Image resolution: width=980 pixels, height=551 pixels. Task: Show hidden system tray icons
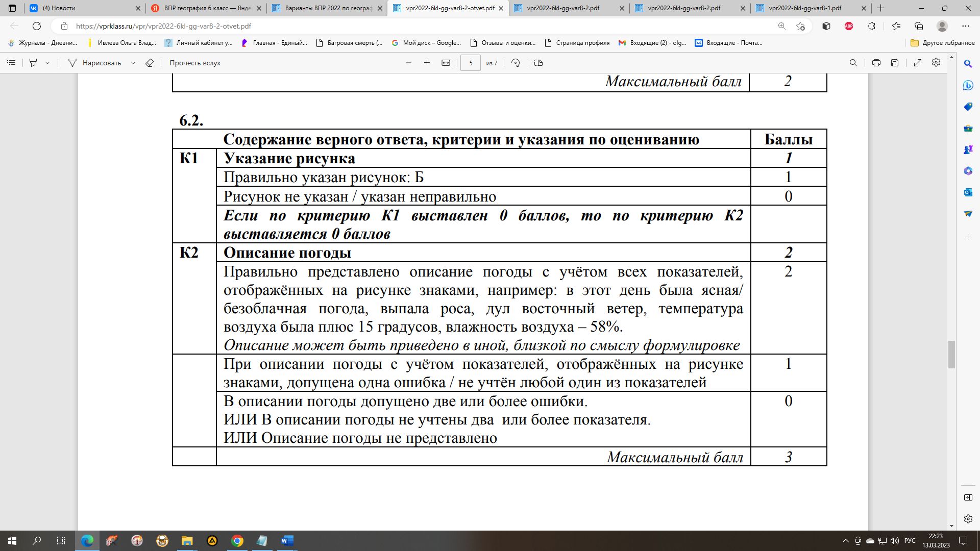click(x=846, y=541)
